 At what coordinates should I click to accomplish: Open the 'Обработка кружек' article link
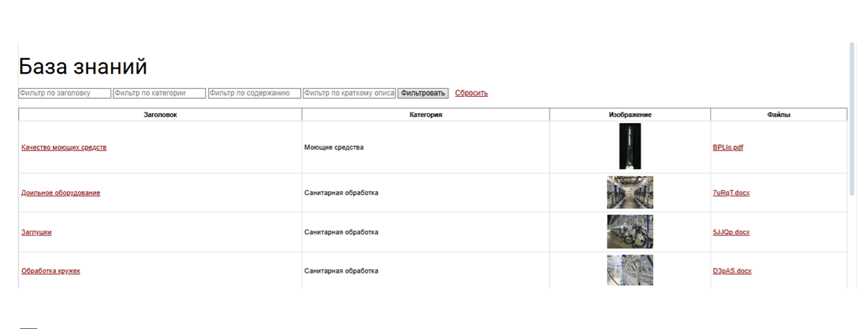pyautogui.click(x=51, y=271)
